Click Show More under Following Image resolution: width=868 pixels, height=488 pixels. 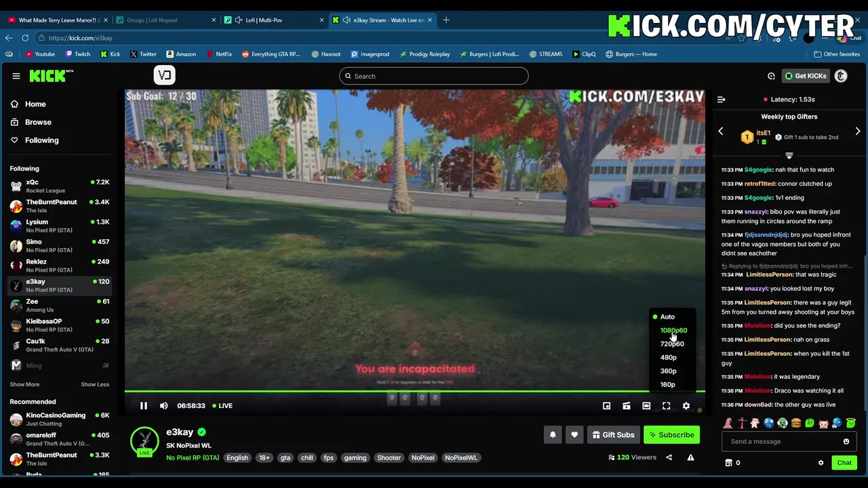click(24, 384)
